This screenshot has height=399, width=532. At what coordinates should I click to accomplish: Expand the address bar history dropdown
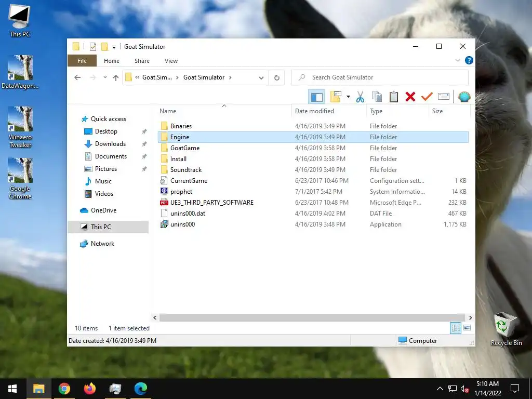261,78
